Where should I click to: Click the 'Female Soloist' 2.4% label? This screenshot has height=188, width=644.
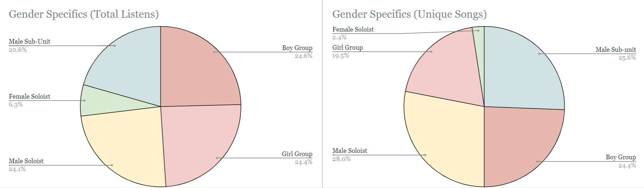tap(353, 33)
